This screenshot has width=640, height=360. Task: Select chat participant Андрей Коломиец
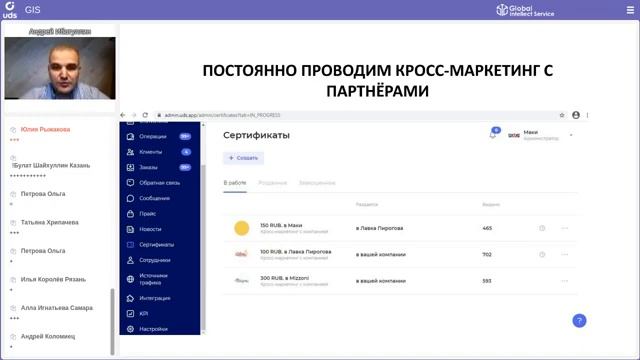[48, 336]
